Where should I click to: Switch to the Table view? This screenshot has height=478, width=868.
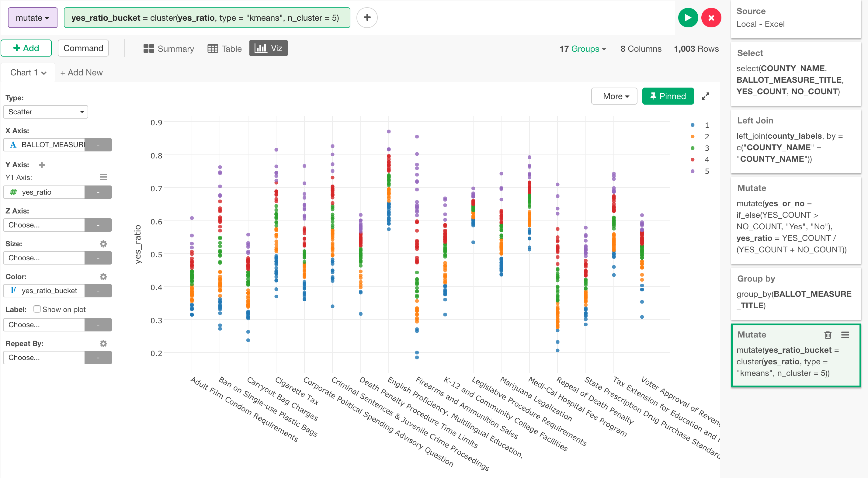[224, 49]
